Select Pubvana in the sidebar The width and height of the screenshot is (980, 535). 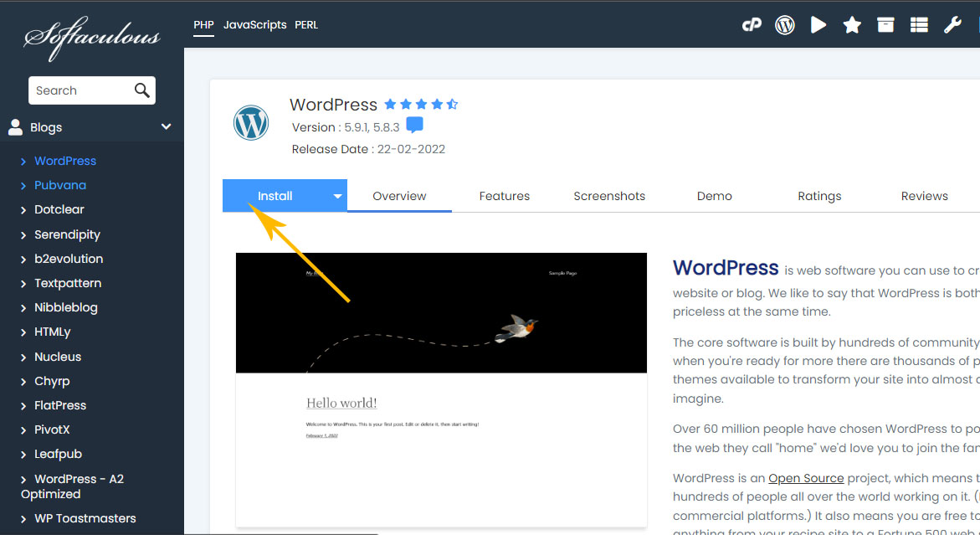coord(60,186)
